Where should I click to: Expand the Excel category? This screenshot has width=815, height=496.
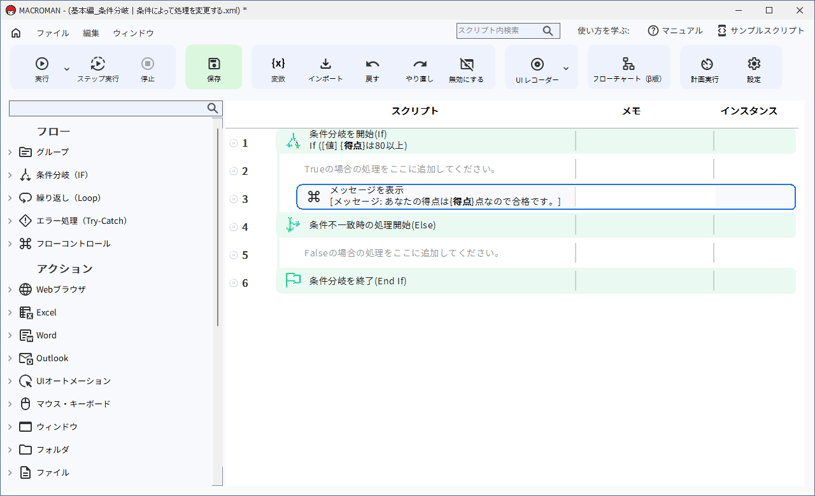tap(10, 312)
